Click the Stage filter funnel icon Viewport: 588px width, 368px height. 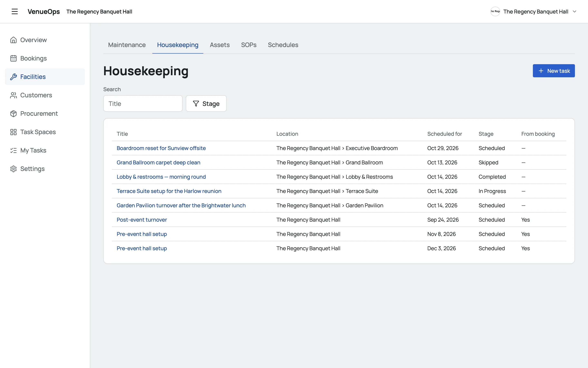pos(196,104)
